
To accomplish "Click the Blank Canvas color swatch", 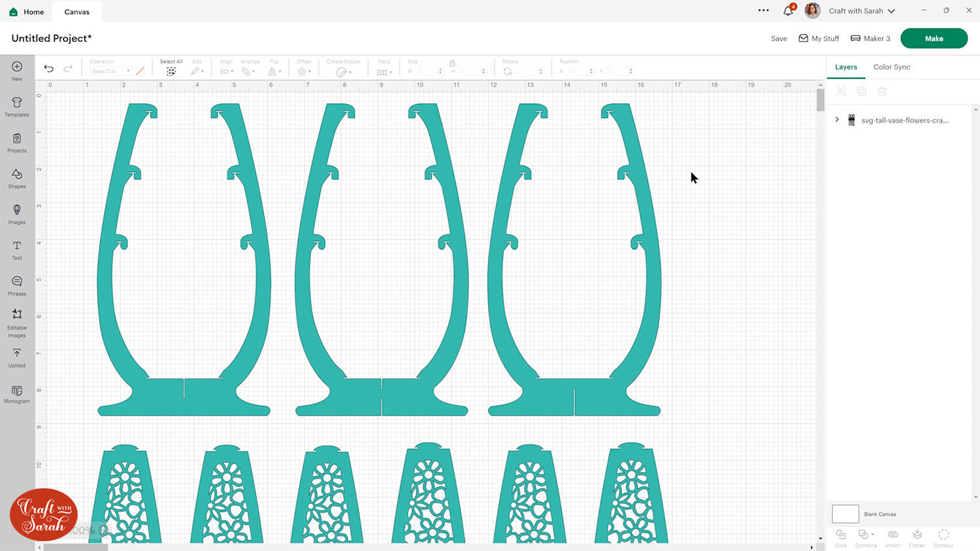I will (x=845, y=514).
